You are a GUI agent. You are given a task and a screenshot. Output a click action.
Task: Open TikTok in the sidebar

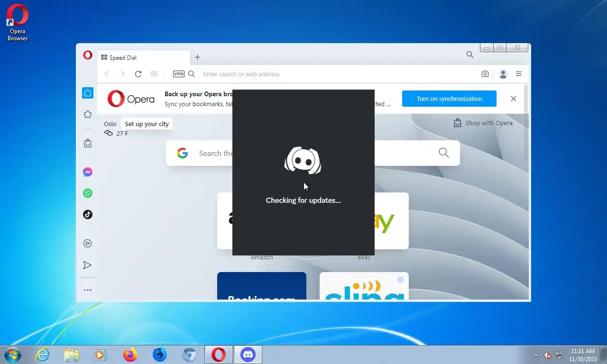coord(88,215)
